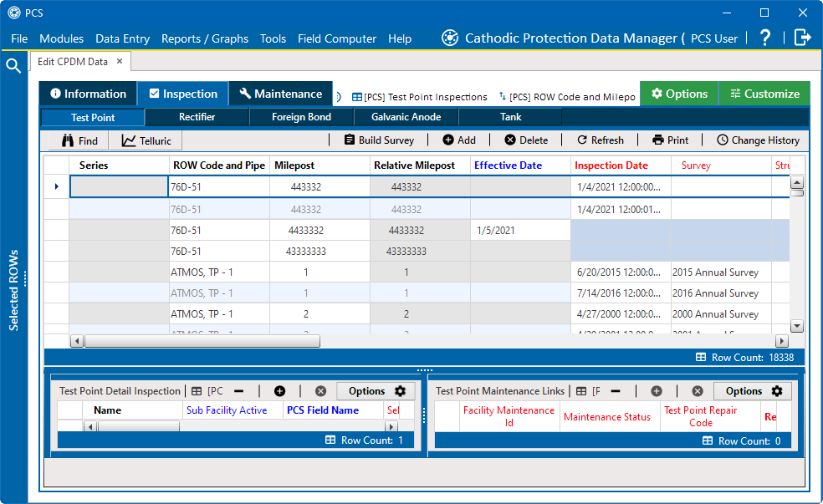Click X delete icon in Detail Inspection panel
The height and width of the screenshot is (504, 823).
[x=320, y=391]
